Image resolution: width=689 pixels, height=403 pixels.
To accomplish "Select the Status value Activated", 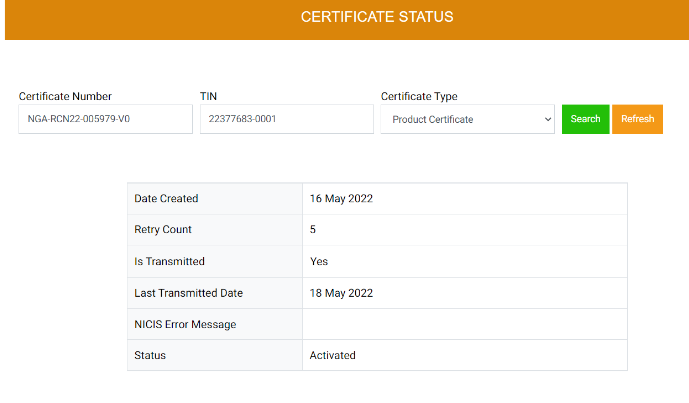I will [332, 355].
